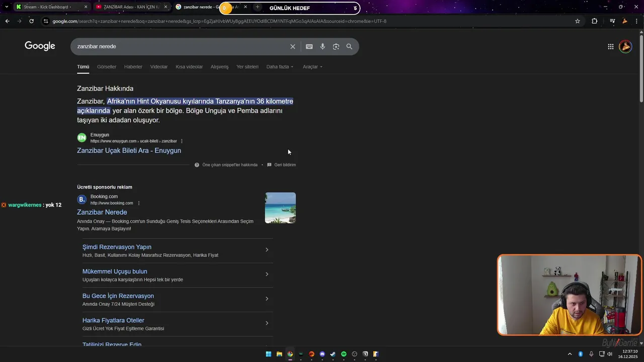This screenshot has width=644, height=362.
Task: Close the zanzibar nerede Google tab
Action: (246, 7)
